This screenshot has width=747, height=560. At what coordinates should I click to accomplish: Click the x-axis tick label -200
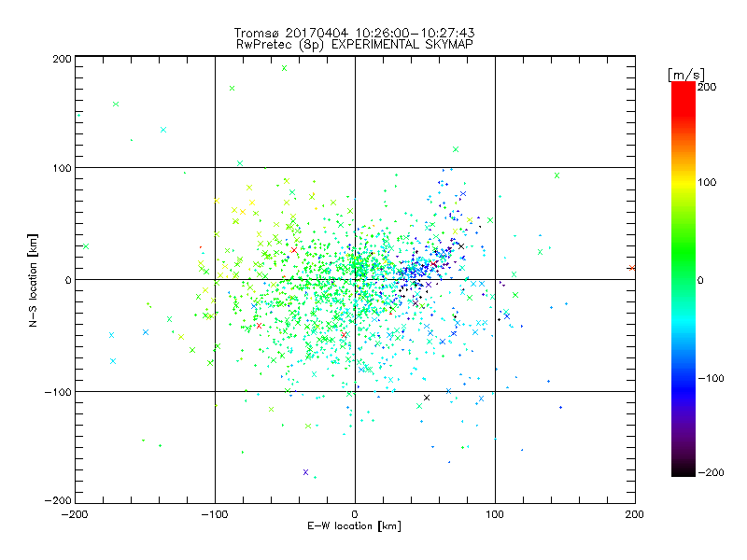(x=75, y=514)
